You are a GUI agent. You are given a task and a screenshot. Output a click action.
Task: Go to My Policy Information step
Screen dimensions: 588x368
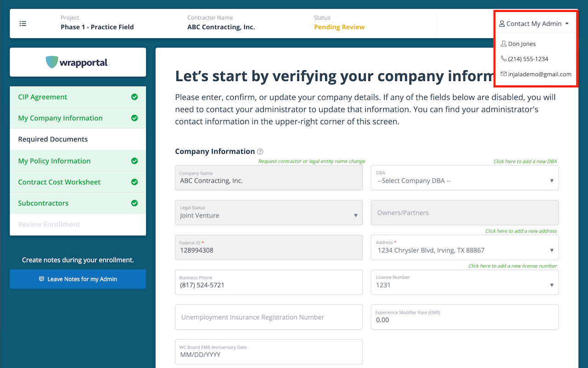[x=54, y=161]
